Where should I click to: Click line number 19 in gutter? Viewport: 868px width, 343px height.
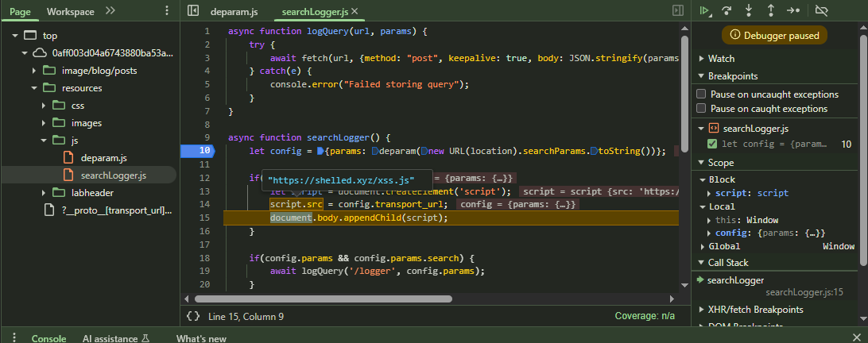[x=204, y=271]
